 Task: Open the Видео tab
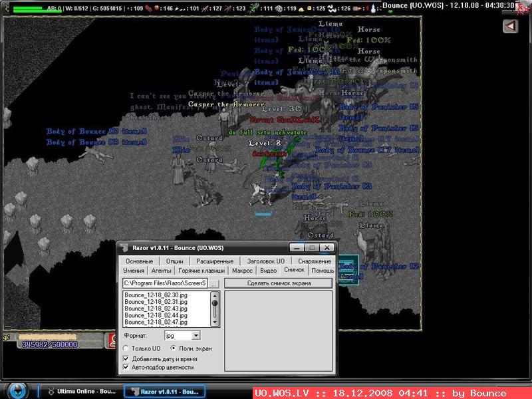pyautogui.click(x=268, y=271)
